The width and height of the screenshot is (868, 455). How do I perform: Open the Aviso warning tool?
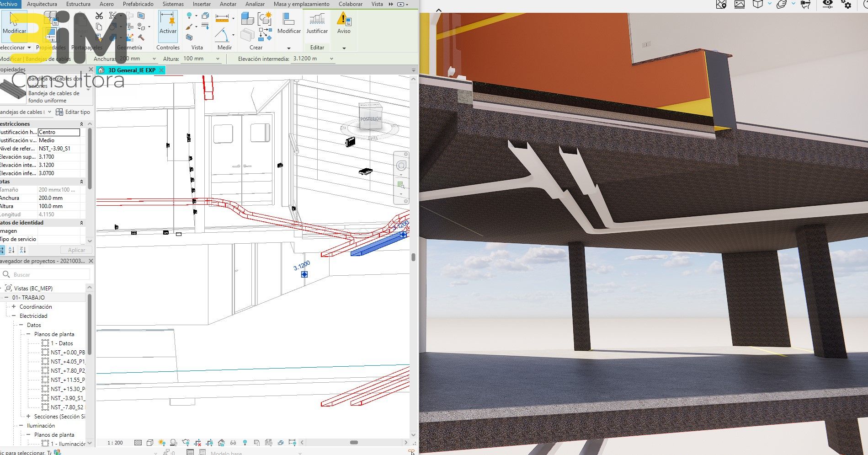(344, 24)
